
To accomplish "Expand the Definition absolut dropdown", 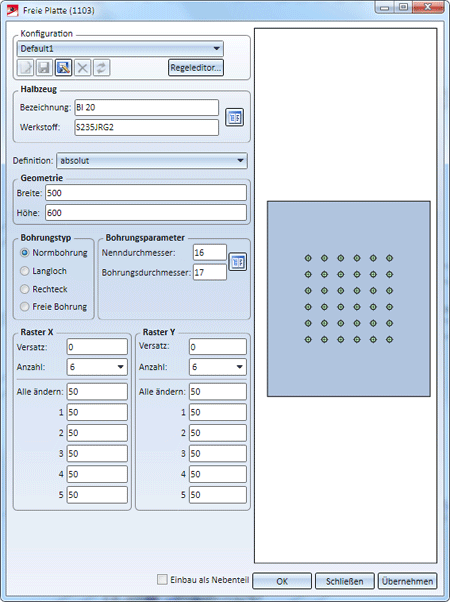I will pos(152,161).
